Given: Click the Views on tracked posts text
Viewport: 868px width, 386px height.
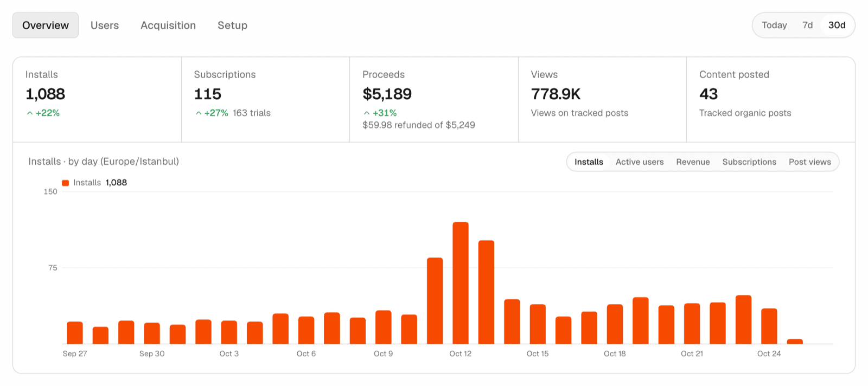Looking at the screenshot, I should [x=579, y=113].
